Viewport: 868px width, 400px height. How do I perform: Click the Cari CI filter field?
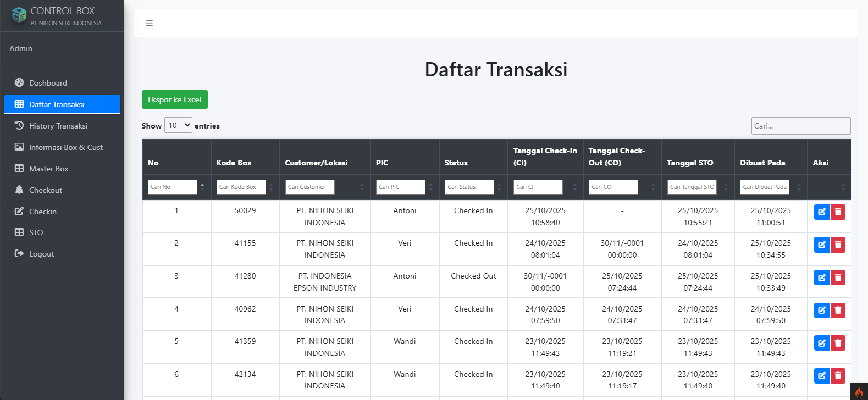[538, 187]
